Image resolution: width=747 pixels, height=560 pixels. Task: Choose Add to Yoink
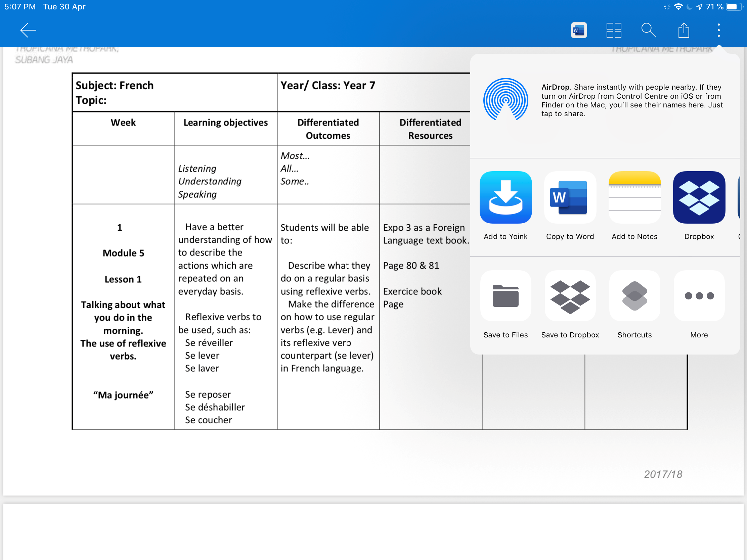click(506, 205)
